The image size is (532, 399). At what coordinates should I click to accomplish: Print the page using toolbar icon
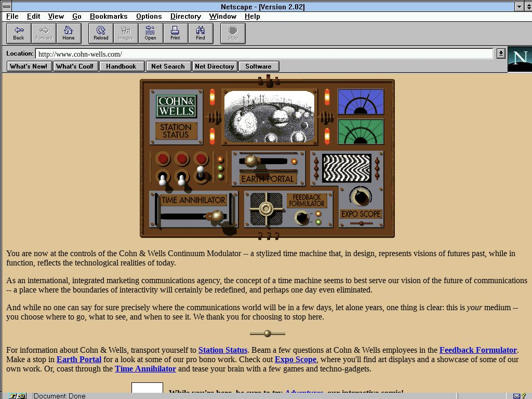[175, 33]
